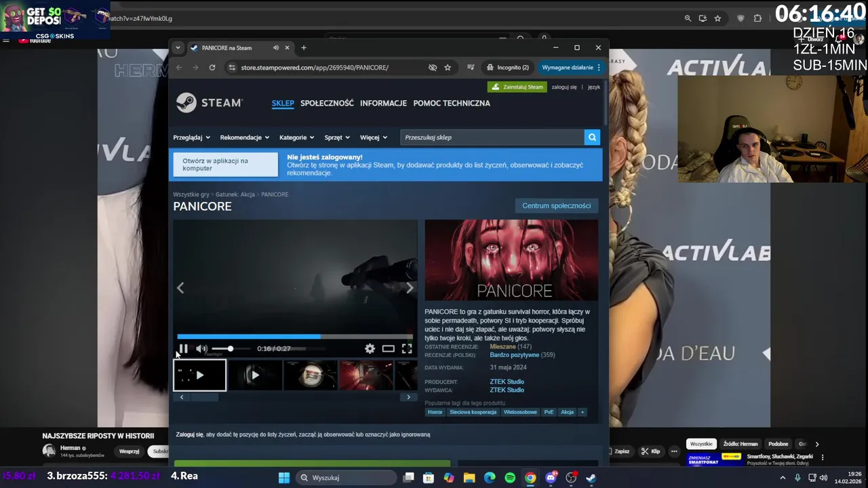Screen dimensions: 868x488
Task: Open site information icon in address bar
Action: pyautogui.click(x=232, y=67)
